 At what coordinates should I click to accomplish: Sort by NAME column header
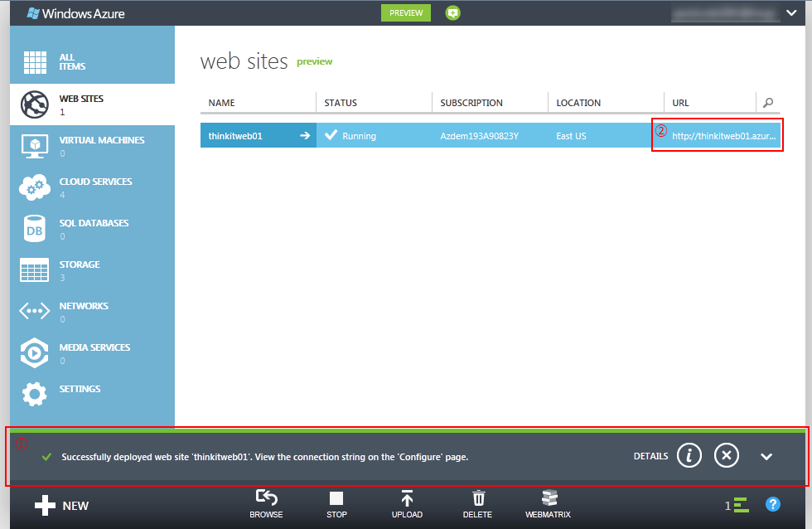(x=222, y=103)
